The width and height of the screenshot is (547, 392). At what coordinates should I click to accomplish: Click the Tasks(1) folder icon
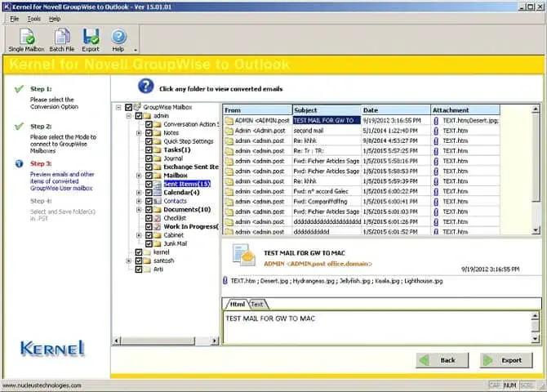pos(158,149)
